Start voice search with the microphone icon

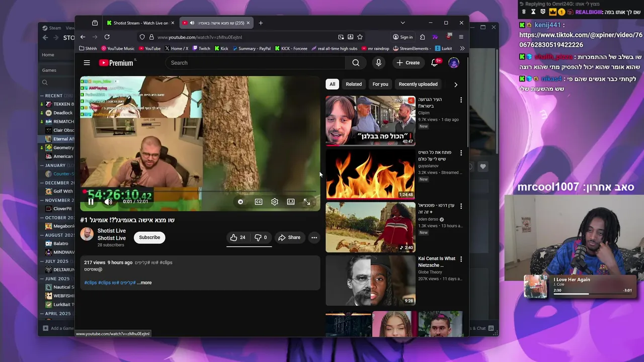[378, 63]
